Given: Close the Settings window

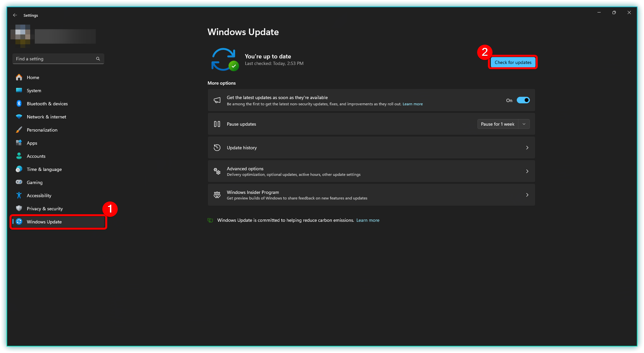Looking at the screenshot, I should point(629,12).
